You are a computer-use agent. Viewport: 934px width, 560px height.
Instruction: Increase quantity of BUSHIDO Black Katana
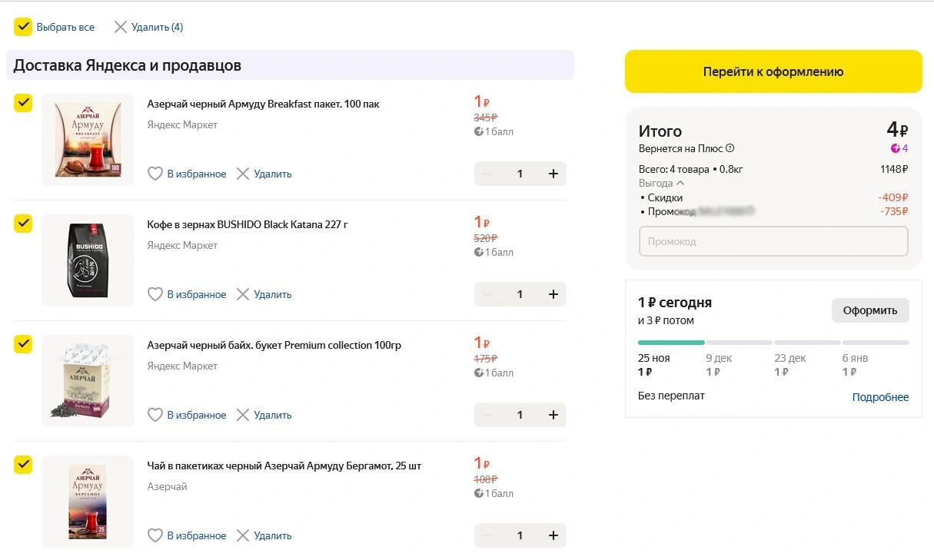click(553, 294)
